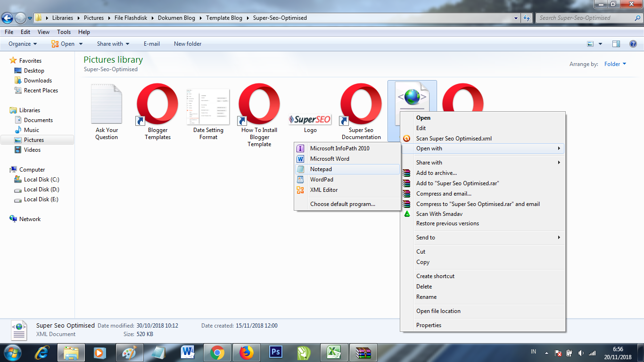Screen dimensions: 644x362
Task: Choose Microsoft InfoPath 2010 in submenu
Action: (x=347, y=148)
